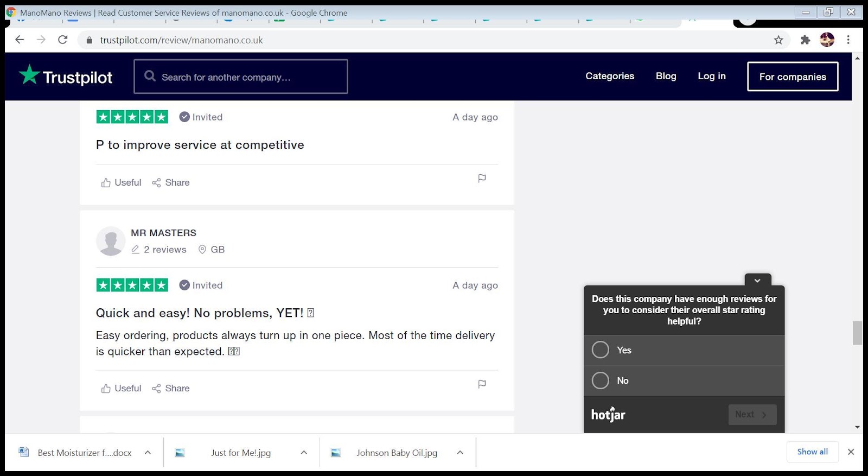Open Categories in Trustpilot header
Viewport: 868px width, 476px height.
pyautogui.click(x=610, y=76)
